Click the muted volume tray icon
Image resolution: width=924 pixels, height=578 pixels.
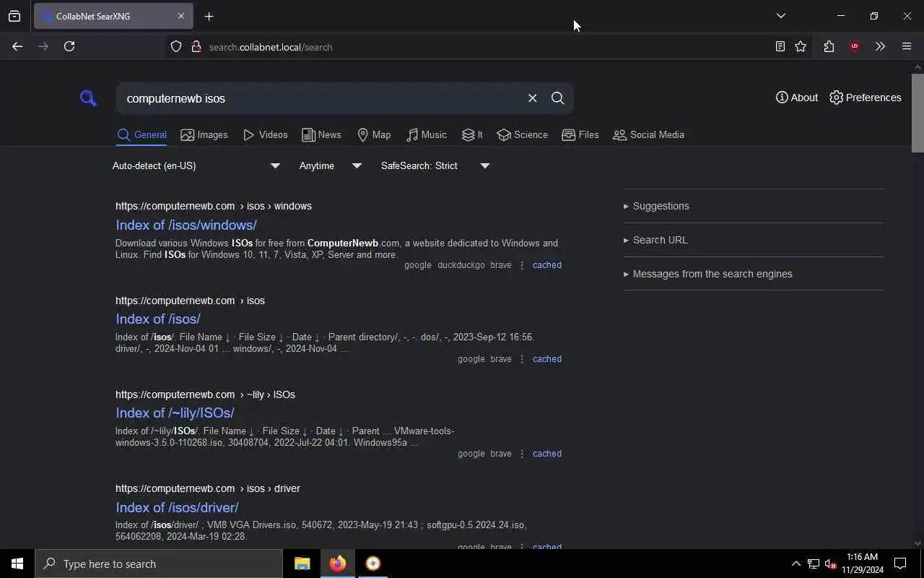point(830,564)
